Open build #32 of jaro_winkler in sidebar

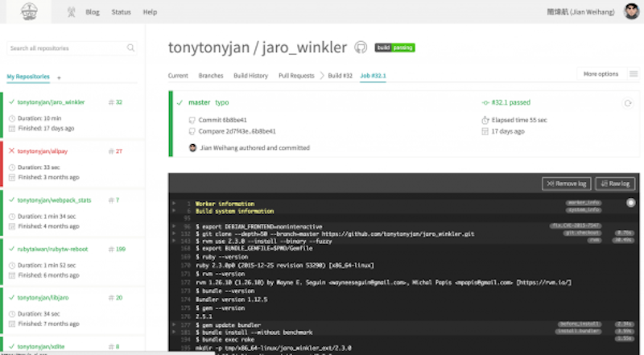(x=115, y=102)
